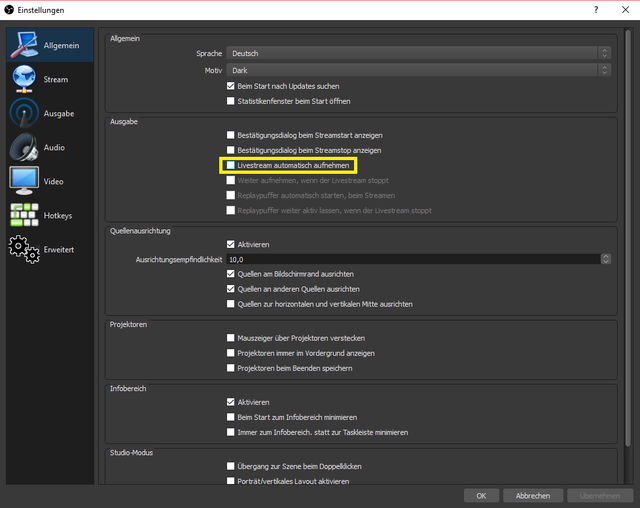
Task: Enable 'Beim Start zum Infobereich minimieren'
Action: (x=231, y=417)
